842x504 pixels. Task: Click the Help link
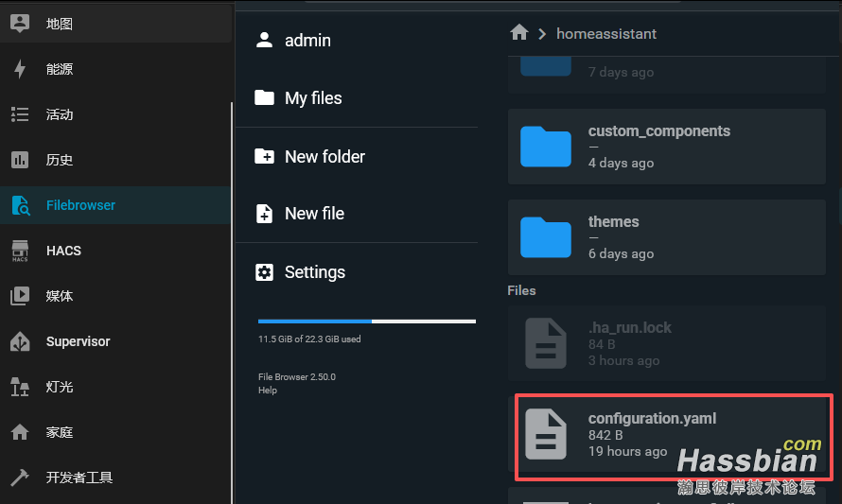[x=268, y=391]
